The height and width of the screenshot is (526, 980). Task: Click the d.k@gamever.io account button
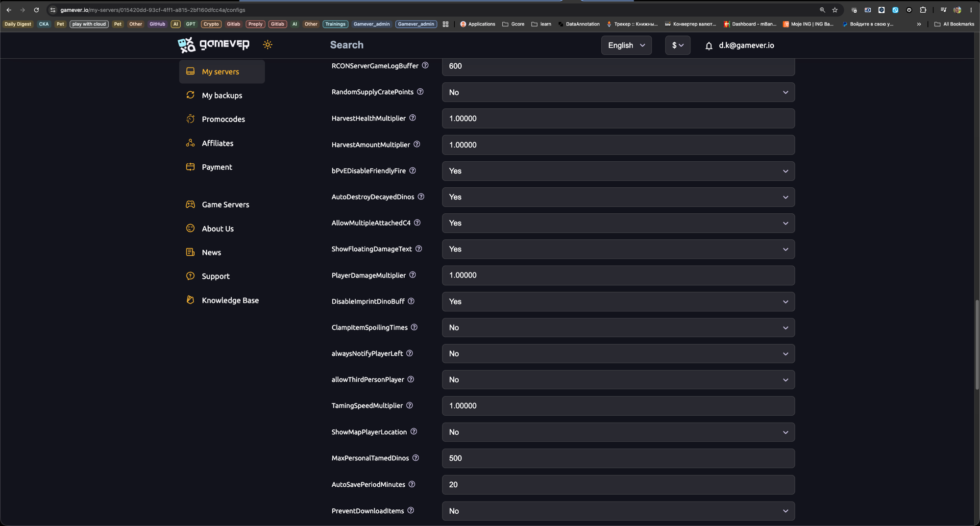click(746, 45)
